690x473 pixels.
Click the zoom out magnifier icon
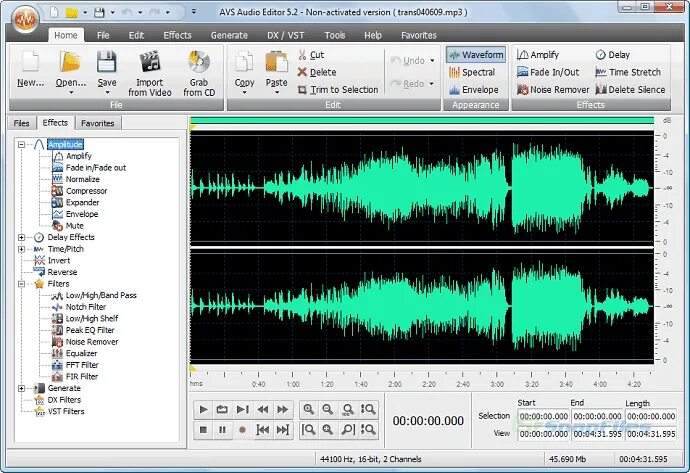pyautogui.click(x=328, y=410)
